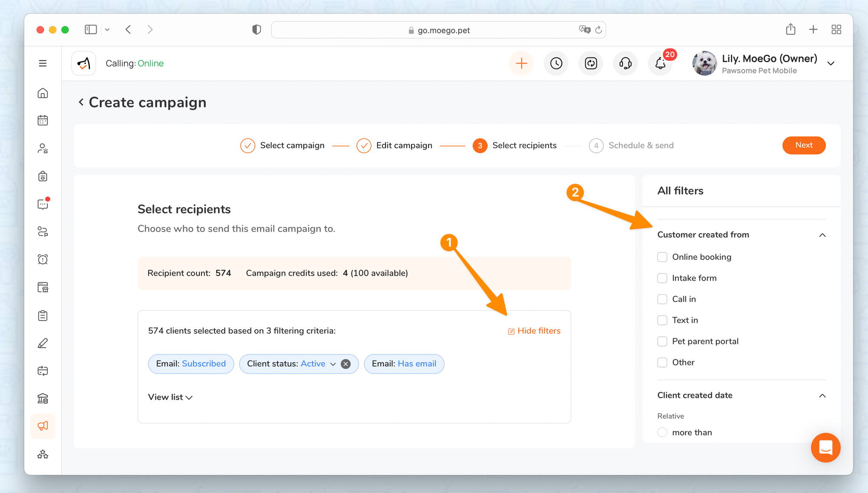Open the clock icon in header
The width and height of the screenshot is (868, 493).
point(556,63)
